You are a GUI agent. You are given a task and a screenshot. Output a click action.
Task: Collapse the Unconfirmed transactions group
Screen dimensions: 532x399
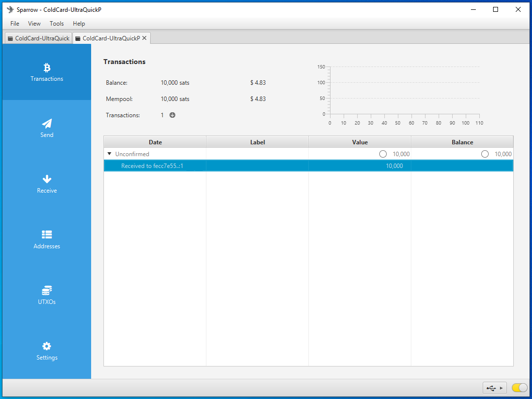point(109,154)
